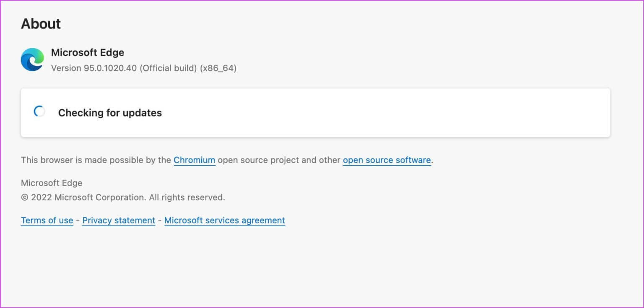Click the dash after Terms of use
This screenshot has height=308, width=644.
tap(78, 221)
